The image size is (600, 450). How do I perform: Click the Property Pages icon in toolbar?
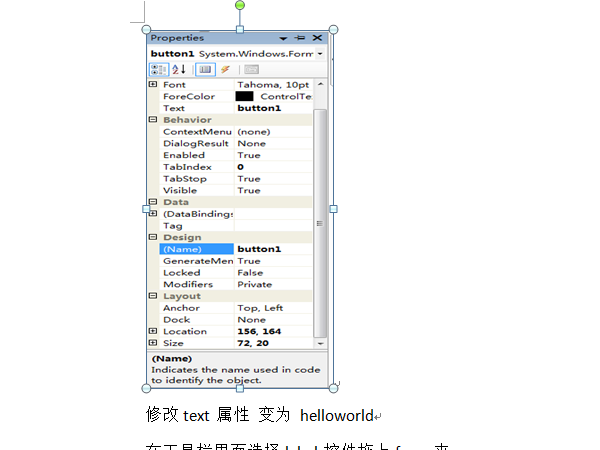251,69
